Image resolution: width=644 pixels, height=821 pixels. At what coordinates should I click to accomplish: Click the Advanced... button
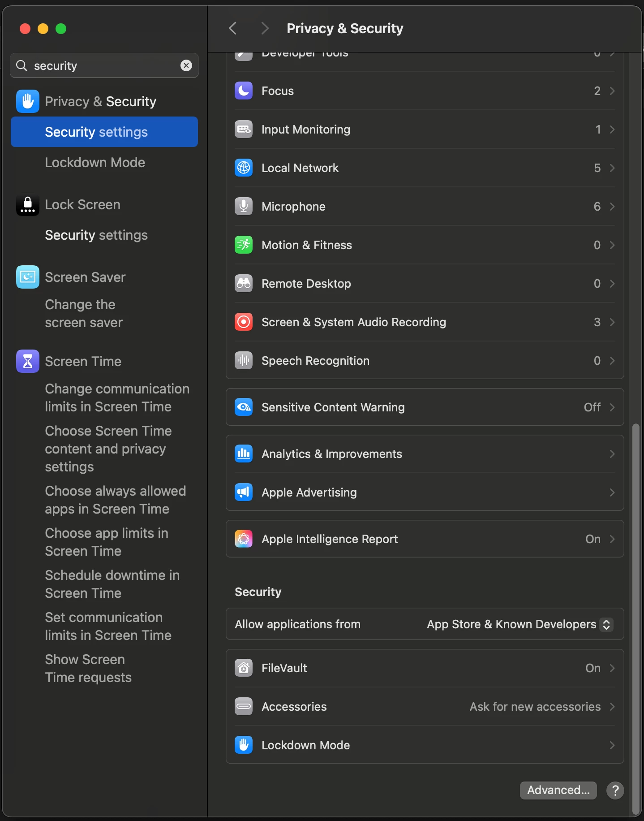[558, 790]
